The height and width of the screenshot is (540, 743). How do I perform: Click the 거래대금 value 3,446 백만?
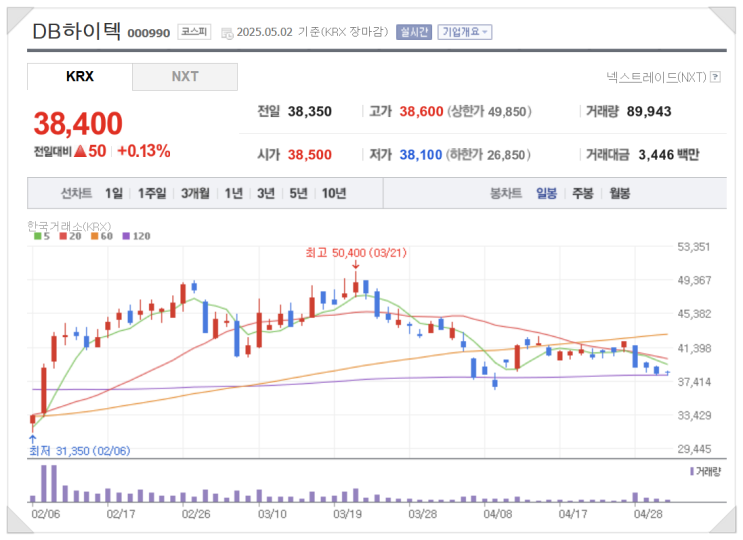click(669, 155)
